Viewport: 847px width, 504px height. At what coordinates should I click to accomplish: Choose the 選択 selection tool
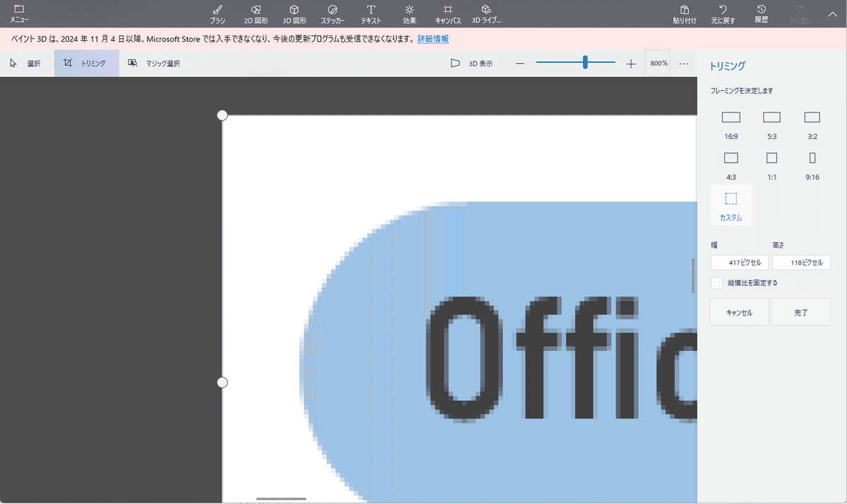tap(26, 64)
